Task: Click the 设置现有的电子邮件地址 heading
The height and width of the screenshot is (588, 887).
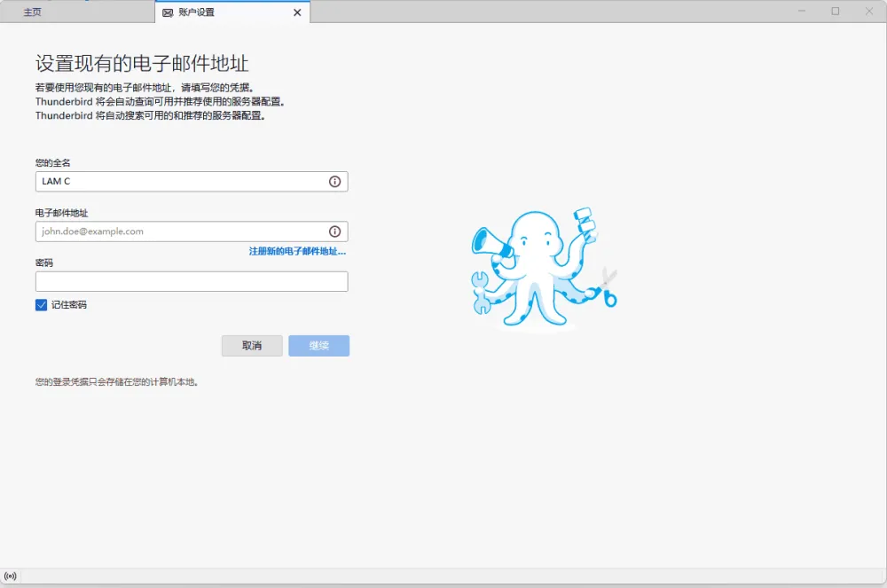Action: pos(142,64)
